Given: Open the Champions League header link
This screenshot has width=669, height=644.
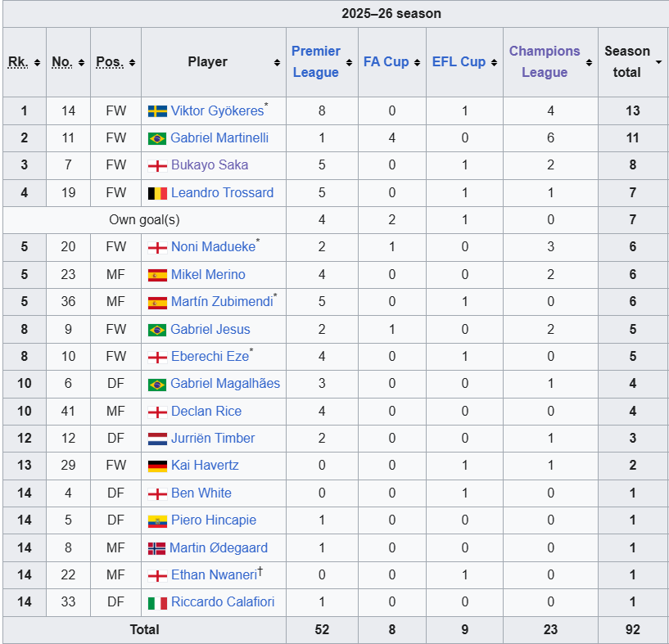Looking at the screenshot, I should pos(545,62).
